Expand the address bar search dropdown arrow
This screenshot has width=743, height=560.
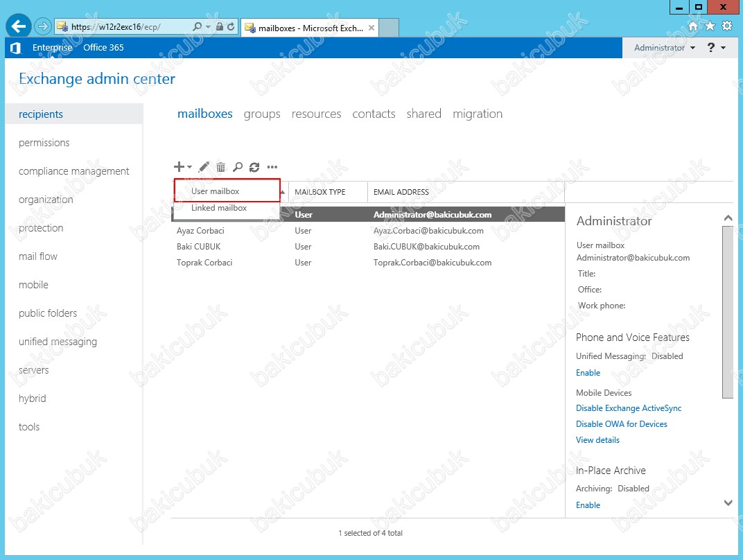[208, 27]
